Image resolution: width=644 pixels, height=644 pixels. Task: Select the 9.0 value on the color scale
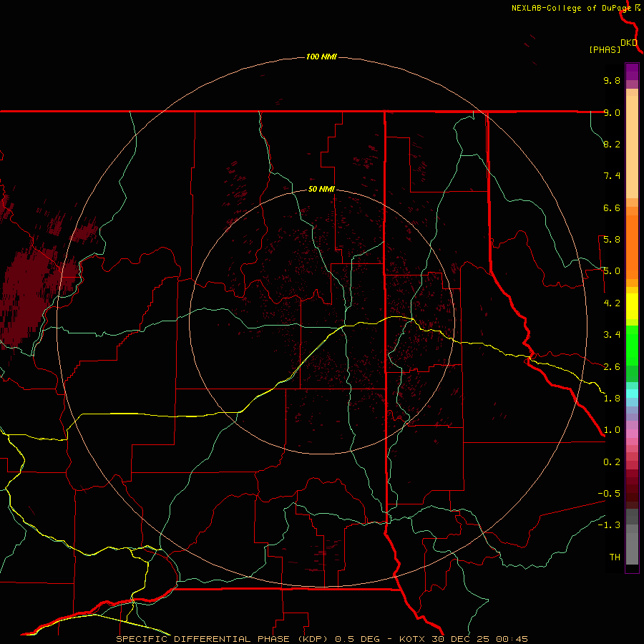tap(612, 112)
